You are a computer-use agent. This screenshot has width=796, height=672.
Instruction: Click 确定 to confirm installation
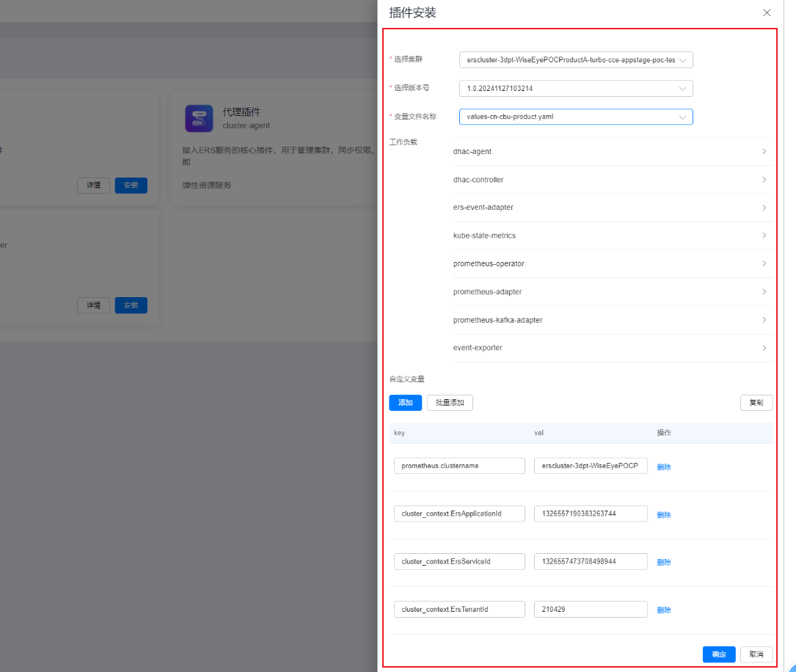click(719, 654)
